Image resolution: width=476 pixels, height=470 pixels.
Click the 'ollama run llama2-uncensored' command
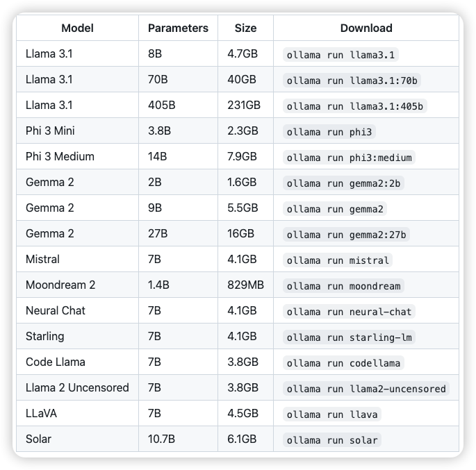366,389
